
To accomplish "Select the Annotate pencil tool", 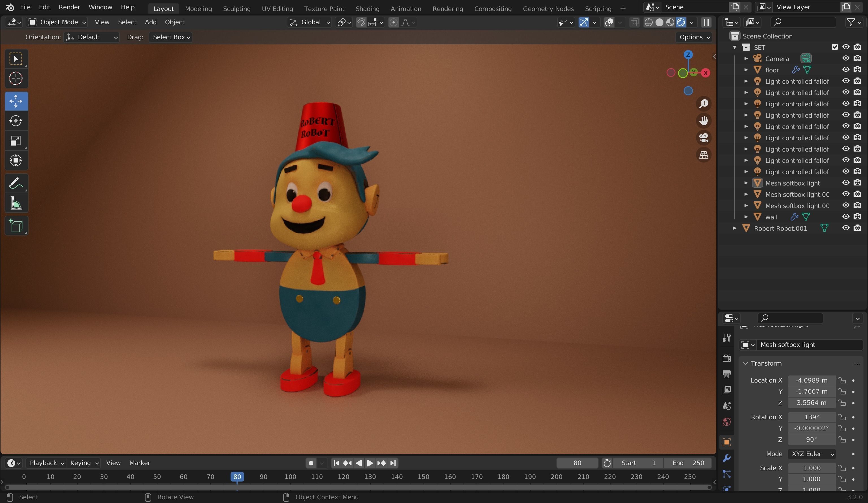I will (16, 183).
